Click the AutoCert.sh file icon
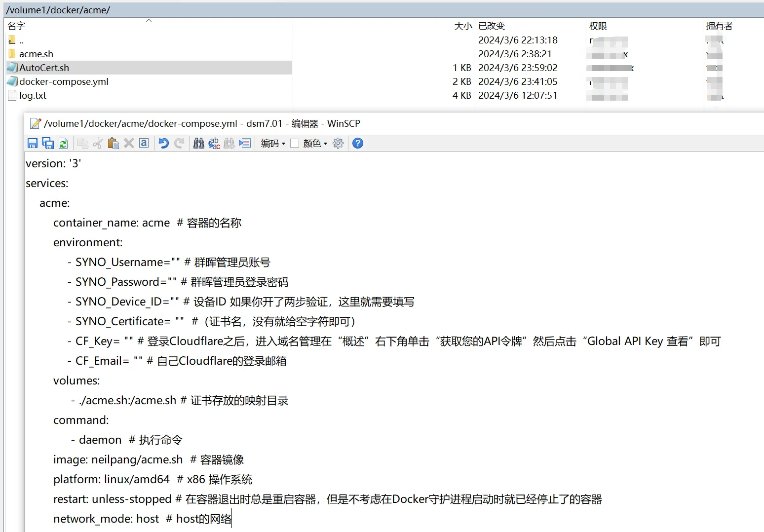The image size is (764, 532). pyautogui.click(x=12, y=68)
